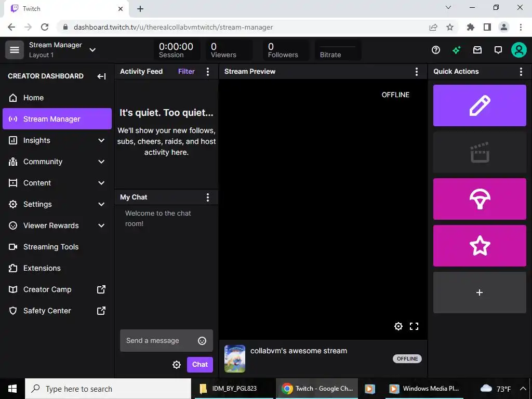
Task: Go to Home in the sidebar
Action: pos(57,98)
